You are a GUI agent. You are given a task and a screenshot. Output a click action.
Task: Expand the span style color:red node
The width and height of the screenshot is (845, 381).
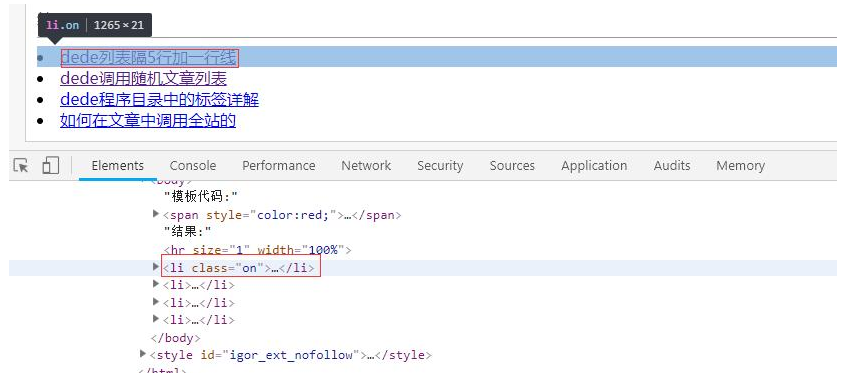(156, 214)
